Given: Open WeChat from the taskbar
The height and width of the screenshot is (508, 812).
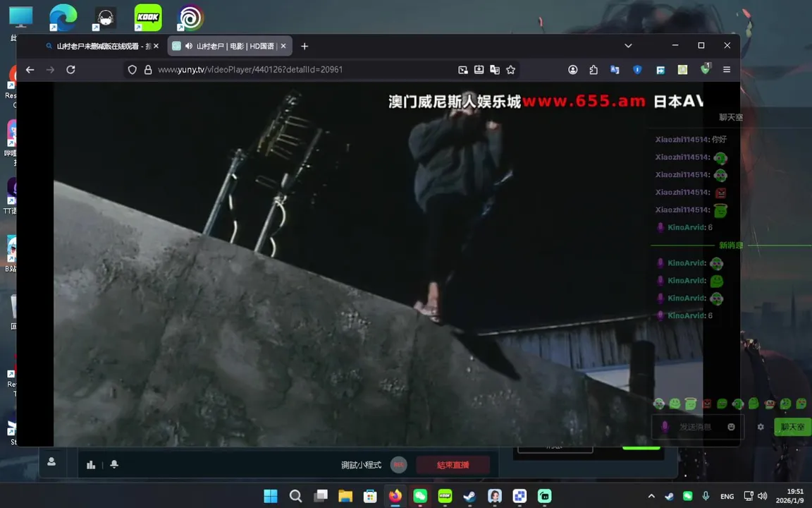Looking at the screenshot, I should tap(420, 496).
